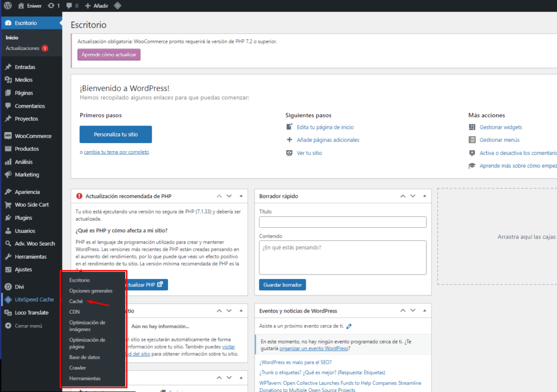
Task: Open CDN in LiteSpeed submenu
Action: (75, 312)
